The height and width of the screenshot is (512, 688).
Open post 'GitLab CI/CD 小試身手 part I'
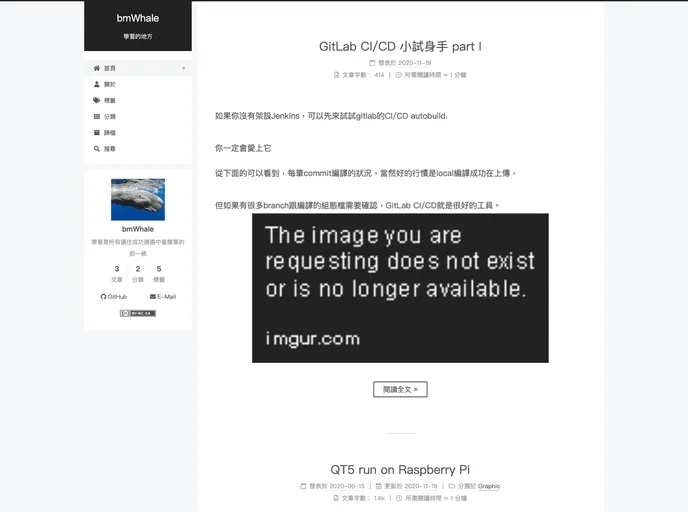coord(400,47)
